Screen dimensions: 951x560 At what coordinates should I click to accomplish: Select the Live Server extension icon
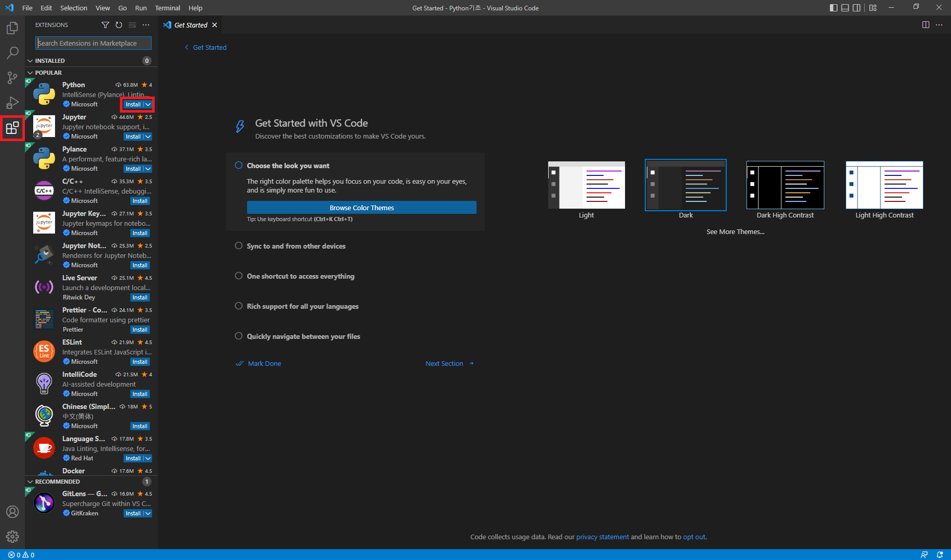[44, 288]
